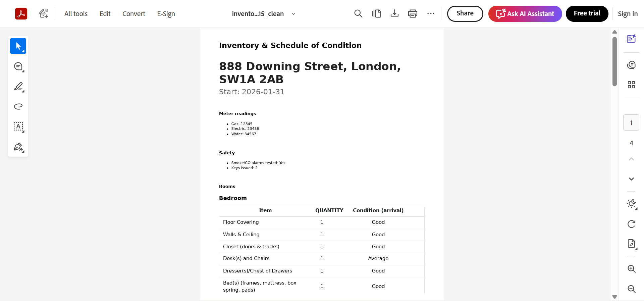
Task: Open the search magnifier icon
Action: [358, 14]
